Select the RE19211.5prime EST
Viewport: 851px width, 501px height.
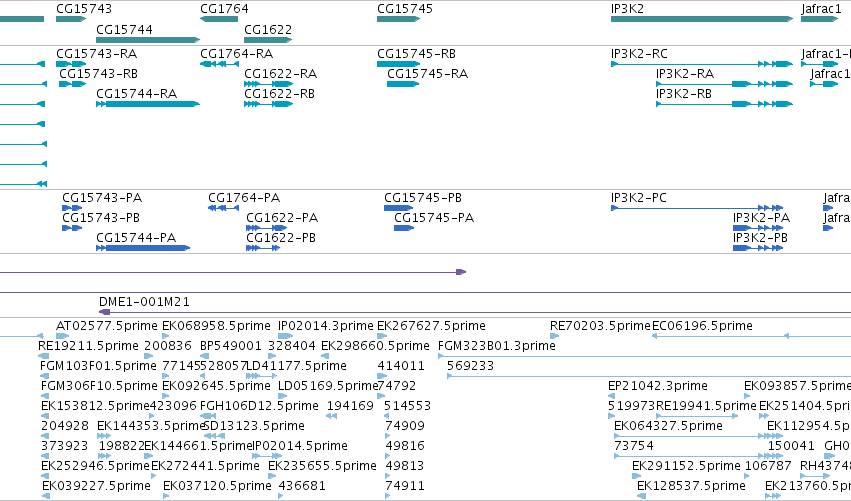pyautogui.click(x=43, y=356)
